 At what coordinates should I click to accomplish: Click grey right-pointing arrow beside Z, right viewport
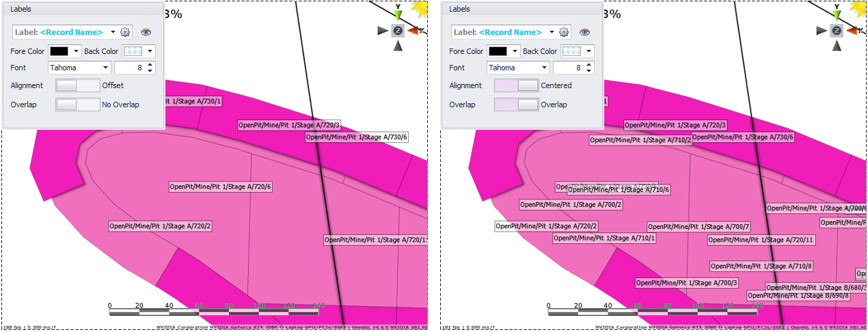(822, 30)
